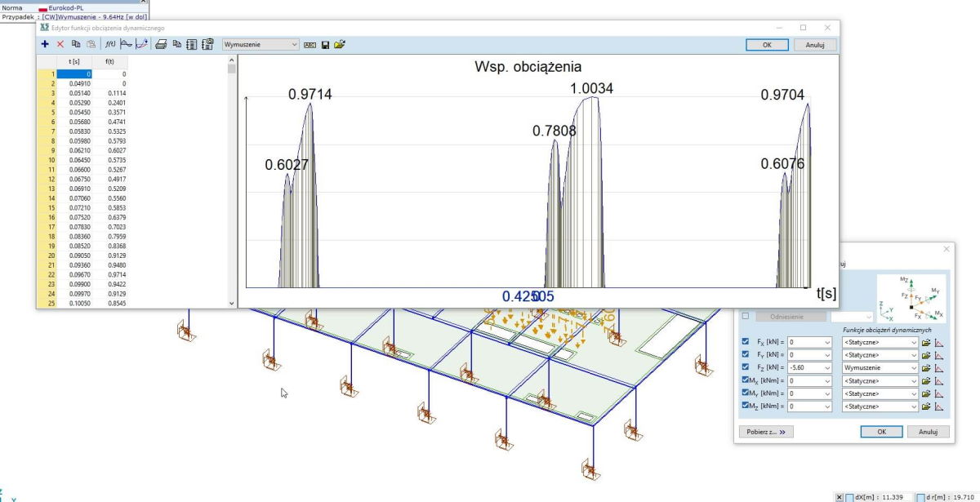Click the red X delete-row icon

click(x=60, y=44)
